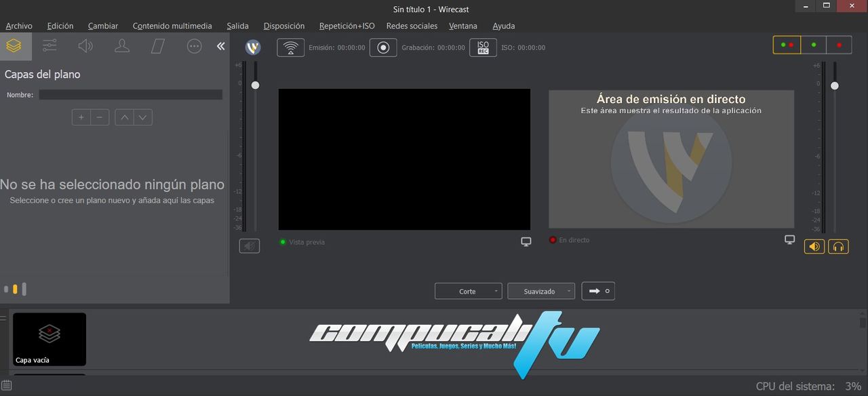The width and height of the screenshot is (868, 396).
Task: Collapse the left panel with double chevron
Action: [220, 46]
